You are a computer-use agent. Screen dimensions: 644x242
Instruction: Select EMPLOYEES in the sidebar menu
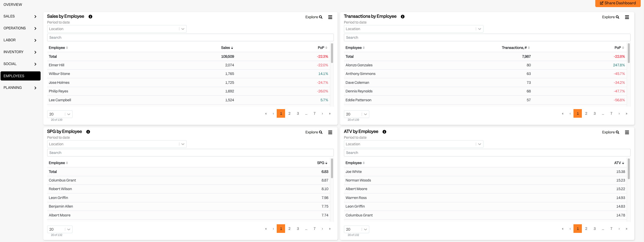pyautogui.click(x=21, y=76)
